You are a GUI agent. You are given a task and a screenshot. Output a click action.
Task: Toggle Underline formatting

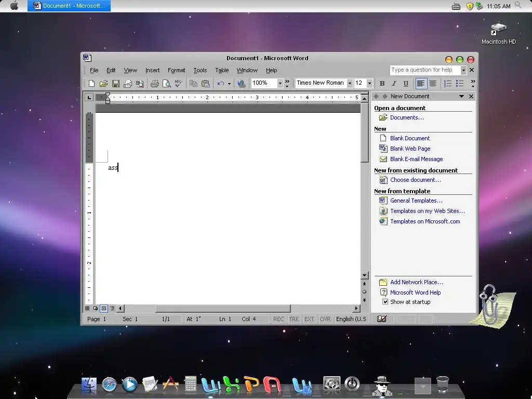coord(406,83)
